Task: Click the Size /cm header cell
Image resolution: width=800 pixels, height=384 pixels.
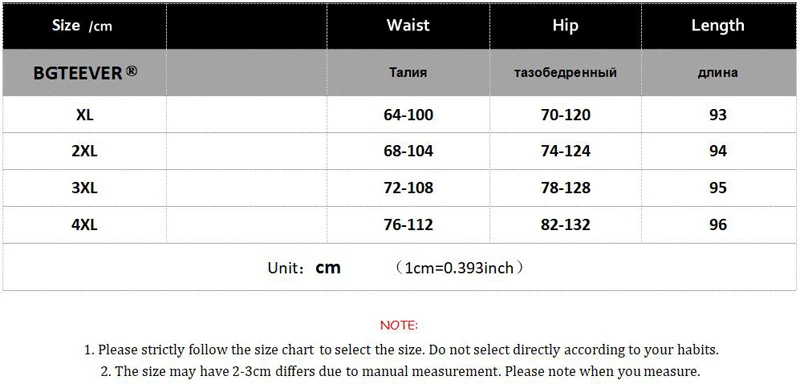Action: point(82,25)
